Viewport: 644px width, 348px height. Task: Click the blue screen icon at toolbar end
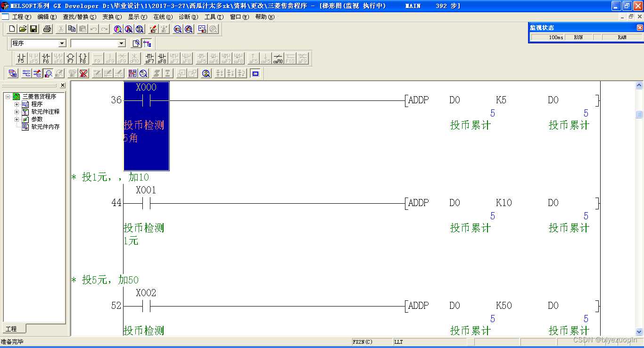pos(256,74)
